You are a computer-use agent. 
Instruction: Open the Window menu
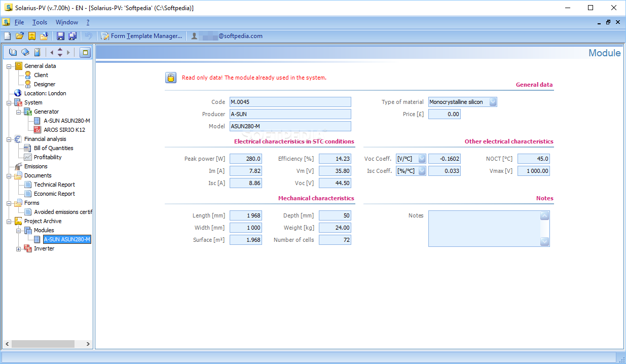67,22
